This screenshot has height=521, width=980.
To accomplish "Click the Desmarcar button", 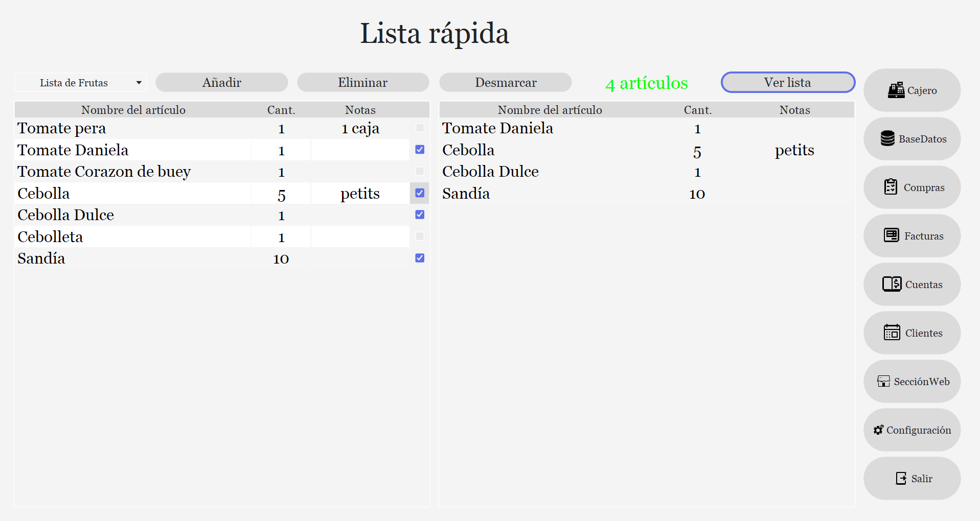I will pos(505,83).
